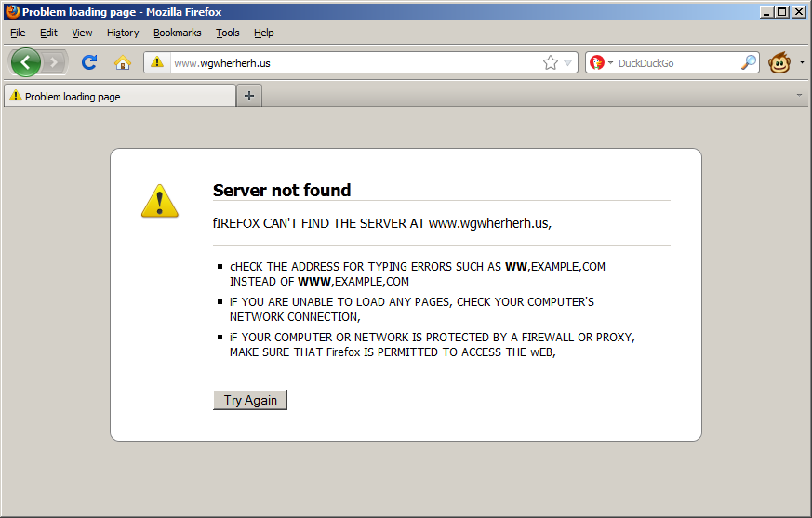The width and height of the screenshot is (812, 518).
Task: Click the Server not found heading
Action: click(x=282, y=190)
